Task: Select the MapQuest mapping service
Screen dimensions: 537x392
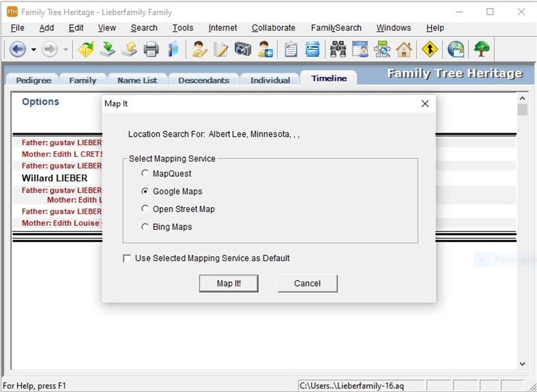Action: [145, 173]
